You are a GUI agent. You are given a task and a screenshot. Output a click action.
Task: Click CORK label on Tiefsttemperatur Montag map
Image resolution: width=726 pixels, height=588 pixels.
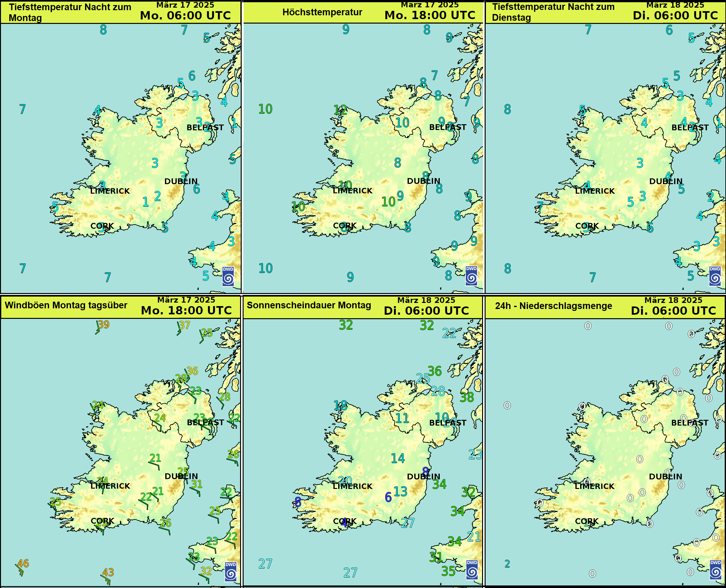[x=102, y=226]
